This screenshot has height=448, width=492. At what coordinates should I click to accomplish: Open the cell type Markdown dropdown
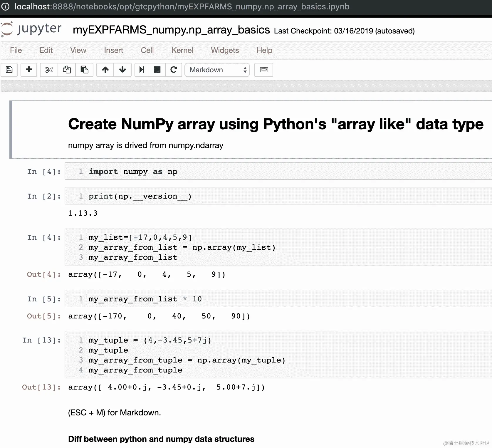[217, 70]
